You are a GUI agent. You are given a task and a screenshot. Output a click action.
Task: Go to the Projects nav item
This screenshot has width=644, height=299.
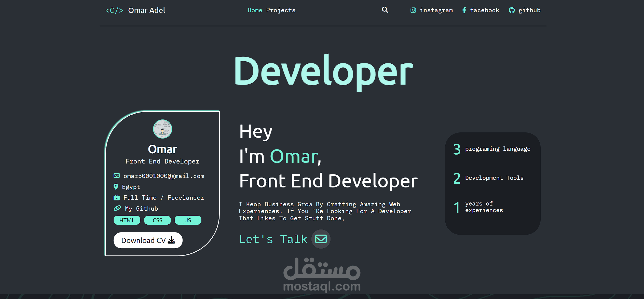click(281, 10)
